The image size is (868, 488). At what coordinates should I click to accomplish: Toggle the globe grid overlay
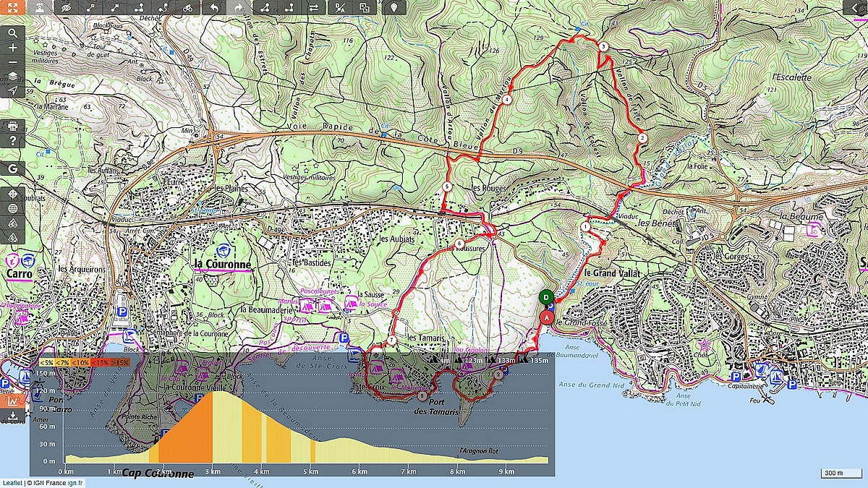(x=12, y=209)
